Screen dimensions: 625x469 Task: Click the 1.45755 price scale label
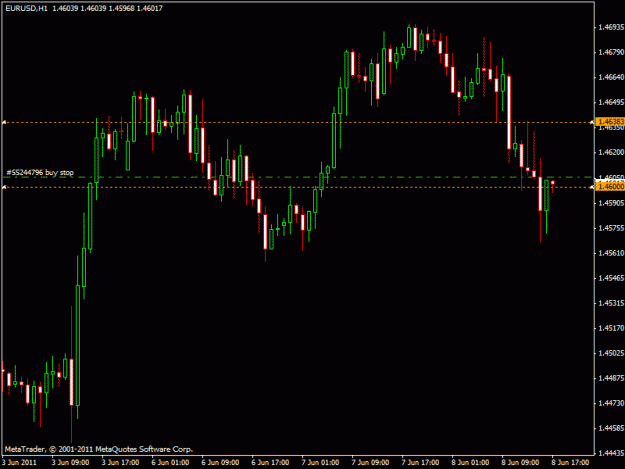click(611, 228)
